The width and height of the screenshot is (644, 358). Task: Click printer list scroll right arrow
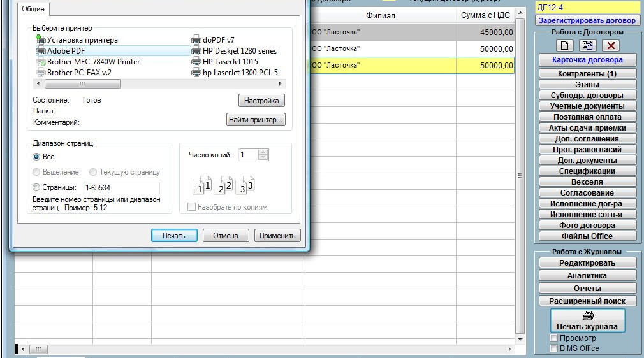tap(280, 83)
